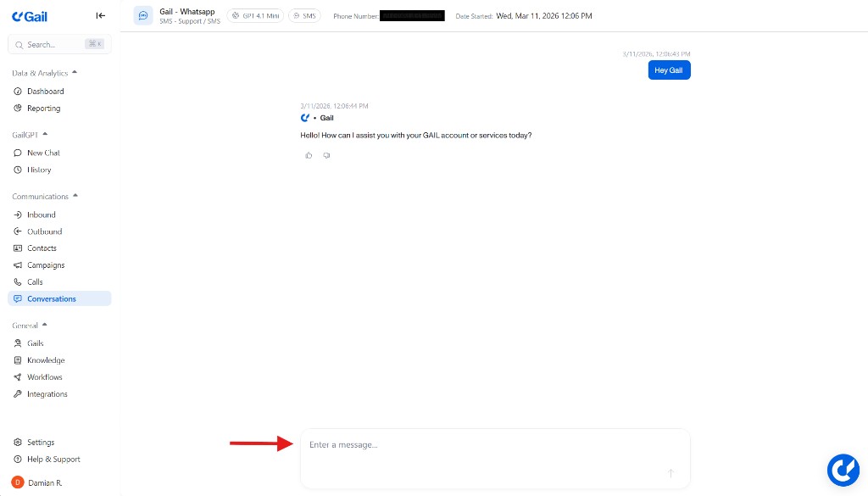Open the GPT 4.1 Mini model badge
The width and height of the screenshot is (868, 496).
[254, 14]
